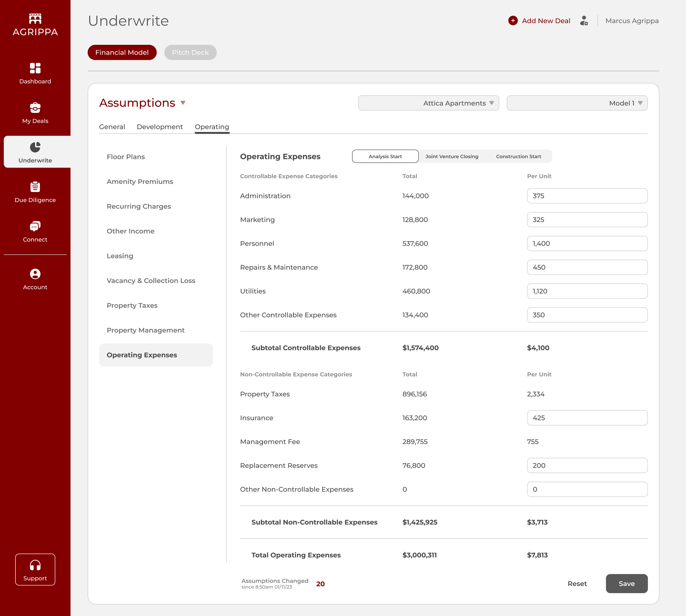The height and width of the screenshot is (616, 686).
Task: Select Analysis Start toggle option
Action: [385, 156]
